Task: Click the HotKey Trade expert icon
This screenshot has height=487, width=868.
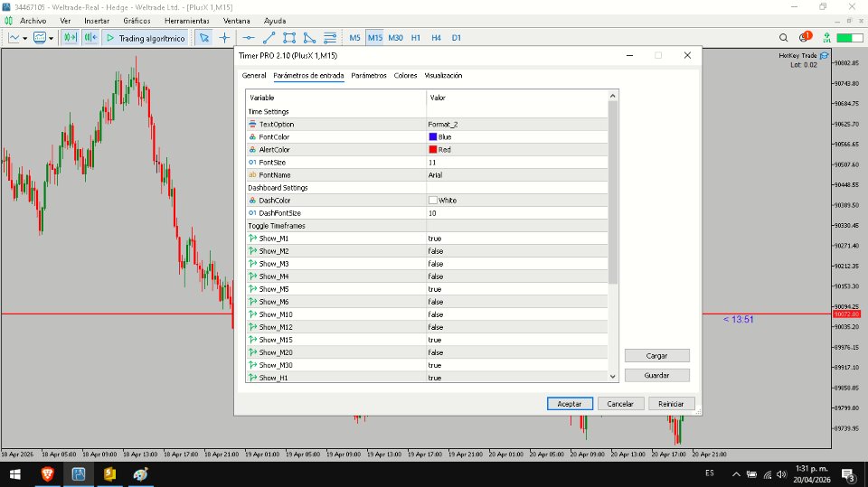Action: pos(825,55)
